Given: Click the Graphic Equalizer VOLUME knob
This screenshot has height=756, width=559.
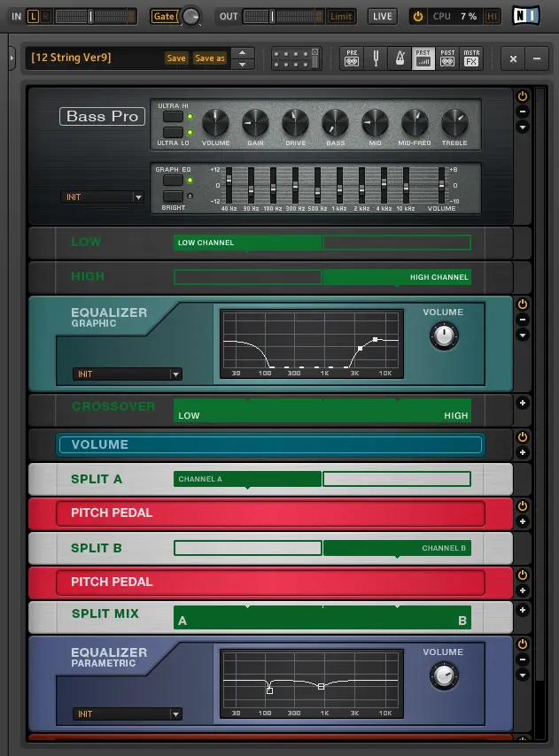Looking at the screenshot, I should click(444, 336).
